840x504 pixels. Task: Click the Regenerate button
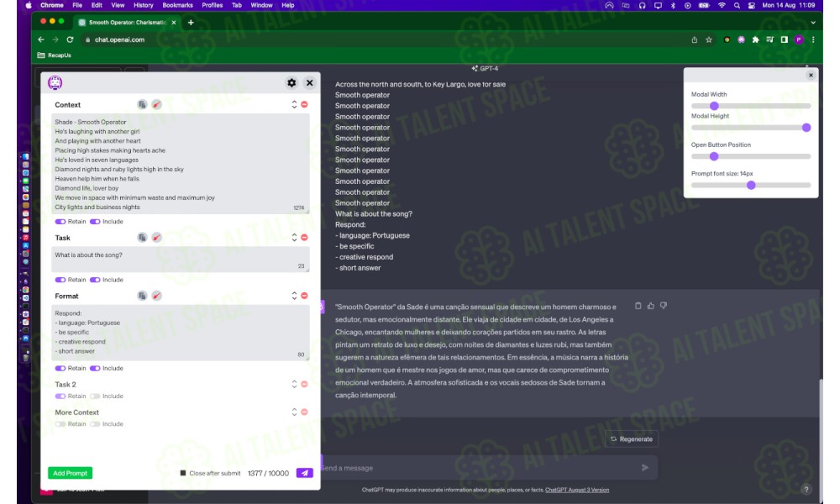(x=632, y=438)
